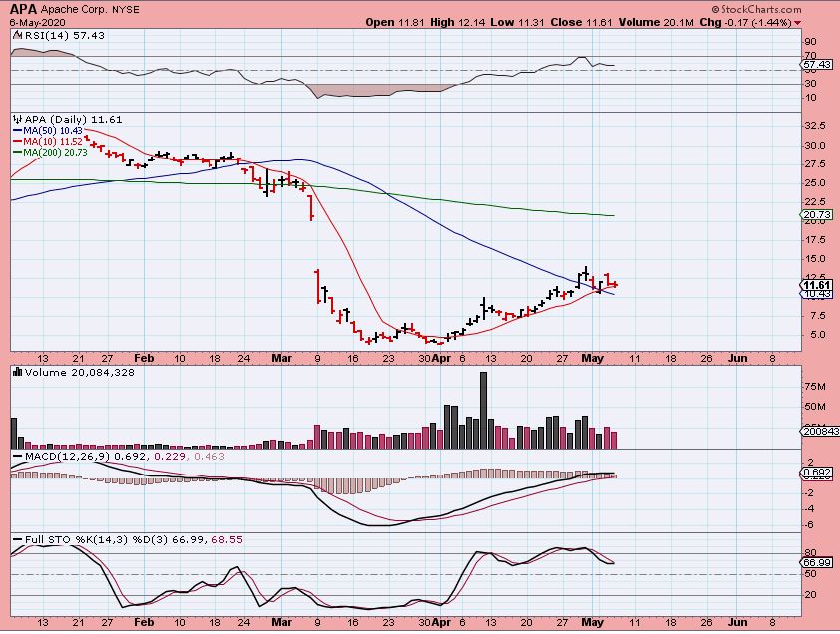Click the 'NYSE' exchange label
Screen dimensions: 840x634
[126, 10]
